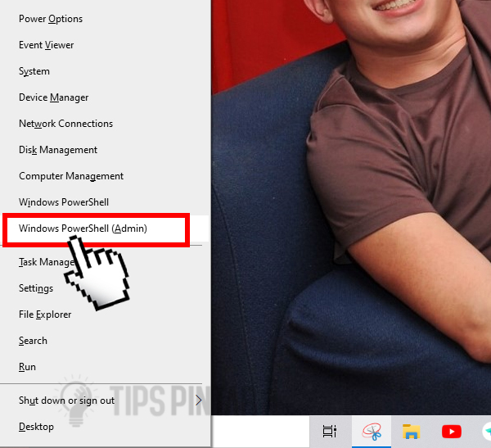
Task: Select the System menu entry
Action: pos(105,71)
